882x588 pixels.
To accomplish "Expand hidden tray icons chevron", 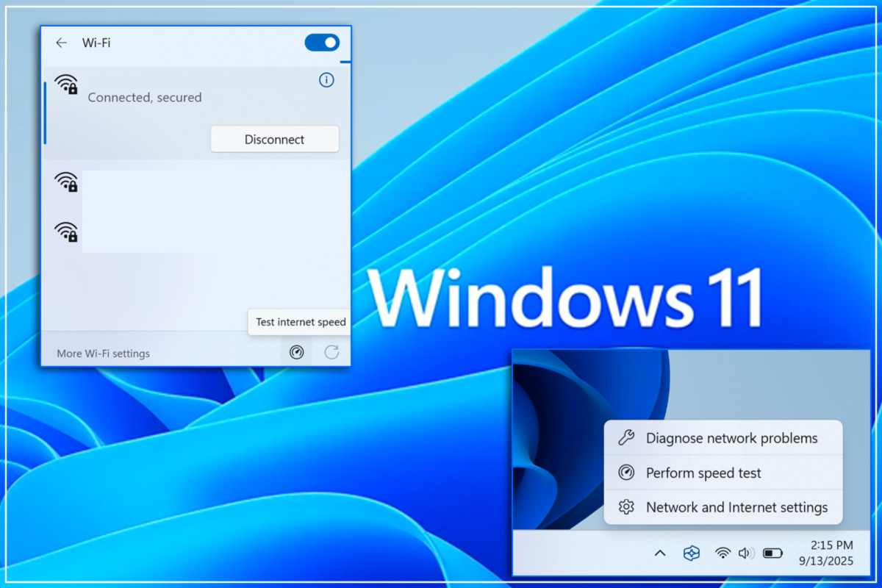I will pos(660,553).
